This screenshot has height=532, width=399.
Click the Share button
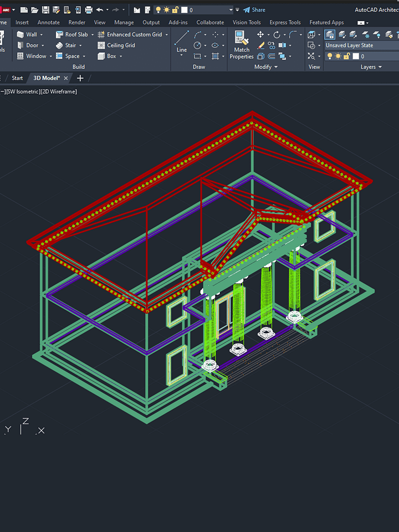point(254,10)
